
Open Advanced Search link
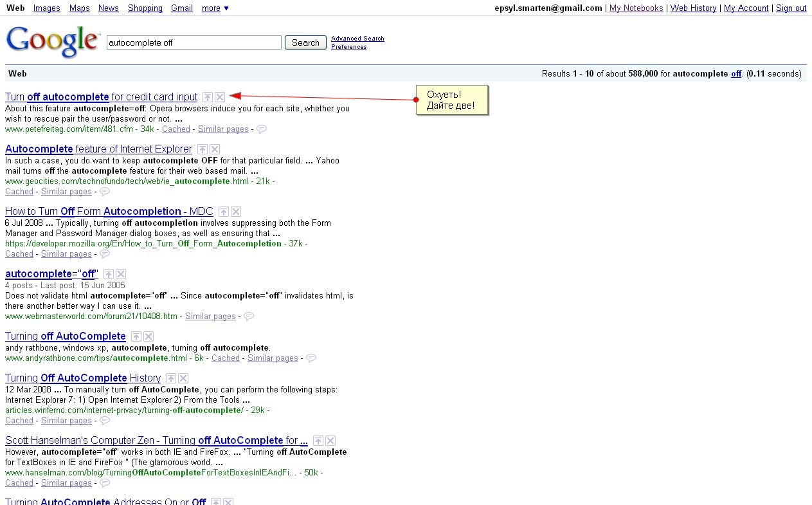coord(357,39)
